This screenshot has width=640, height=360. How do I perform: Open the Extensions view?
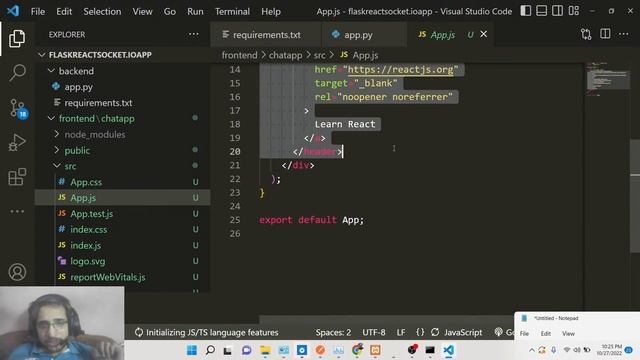(17, 177)
